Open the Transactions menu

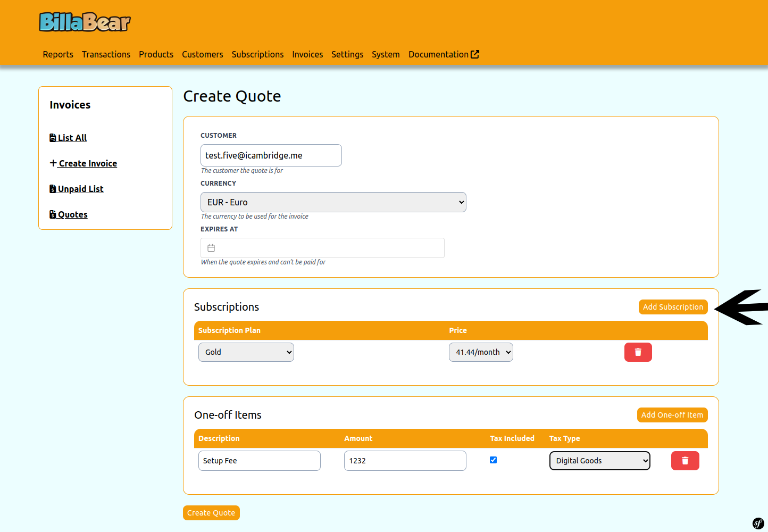coord(106,54)
